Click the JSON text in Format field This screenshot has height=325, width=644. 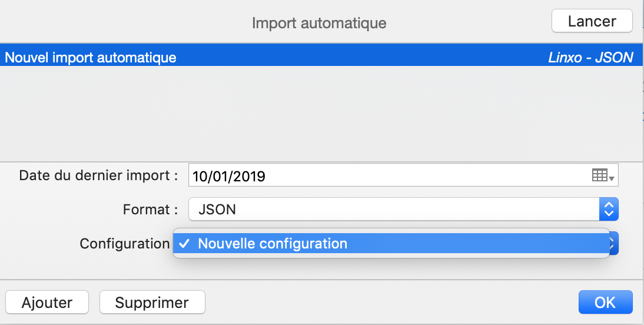(x=217, y=210)
